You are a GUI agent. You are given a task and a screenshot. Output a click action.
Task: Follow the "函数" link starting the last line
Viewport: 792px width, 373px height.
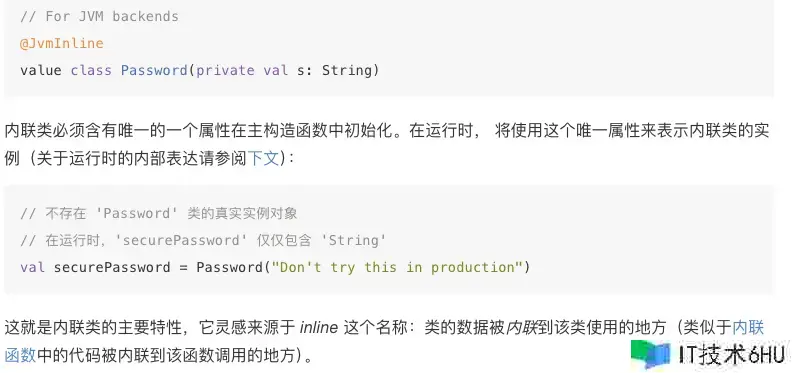[20, 356]
